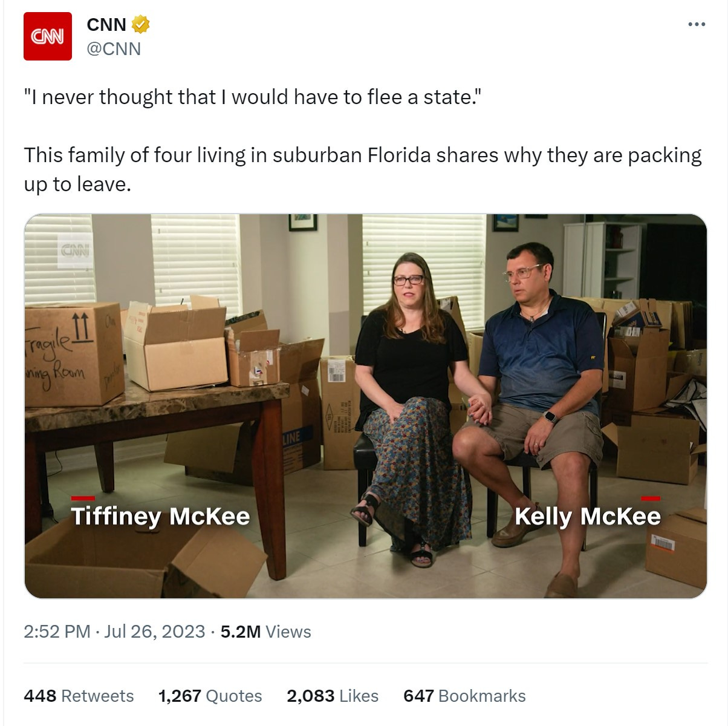Open the CNN profile avatar
Screen dimensions: 728x726
[x=48, y=36]
